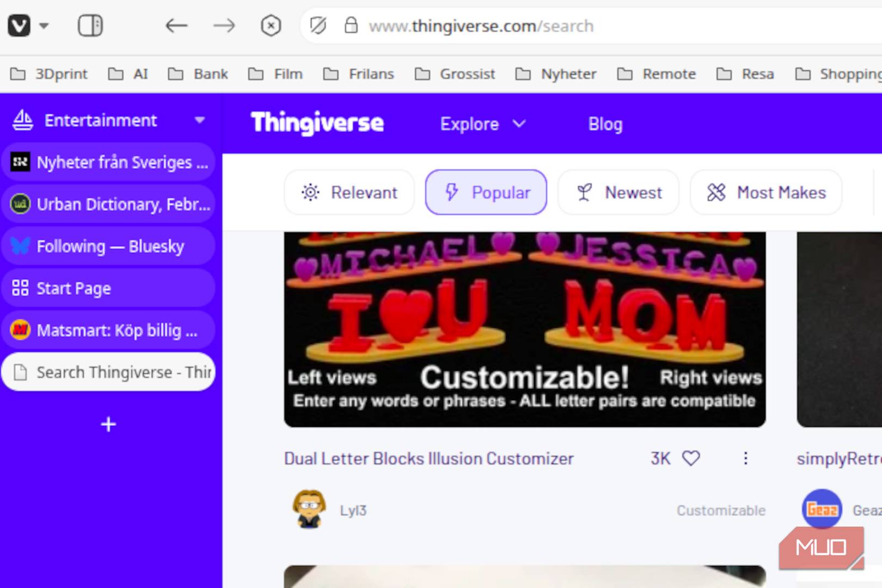882x588 pixels.
Task: Open the Vivaldi main menu icon
Action: [x=20, y=26]
